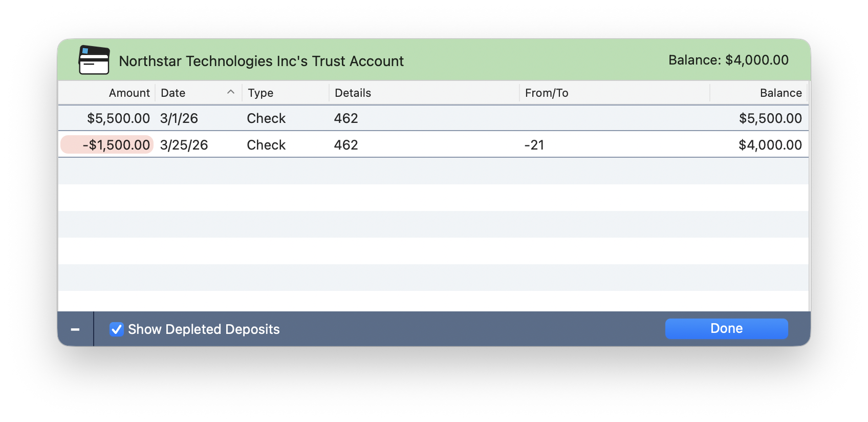The height and width of the screenshot is (422, 868).
Task: Click the From/To column header
Action: 547,93
